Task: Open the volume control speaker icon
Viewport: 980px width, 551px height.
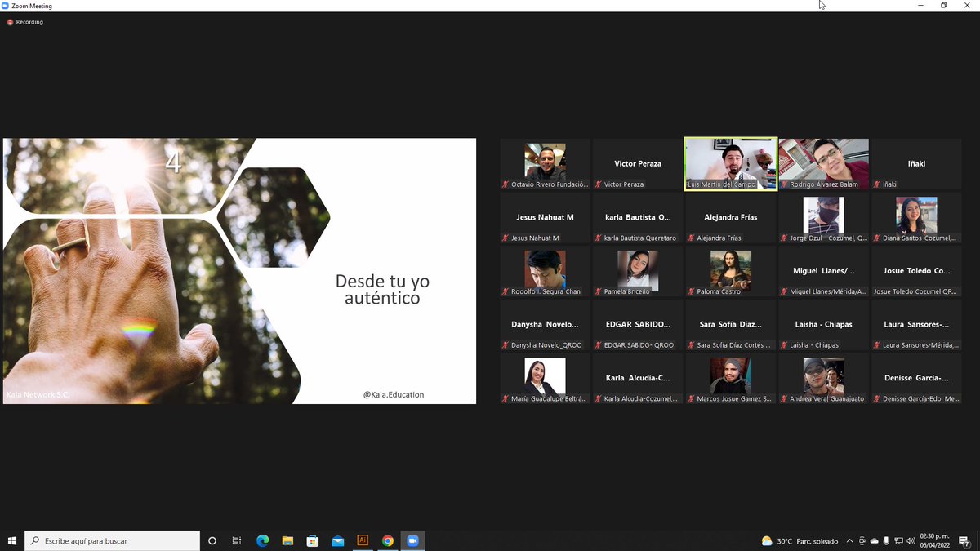Action: coord(911,540)
